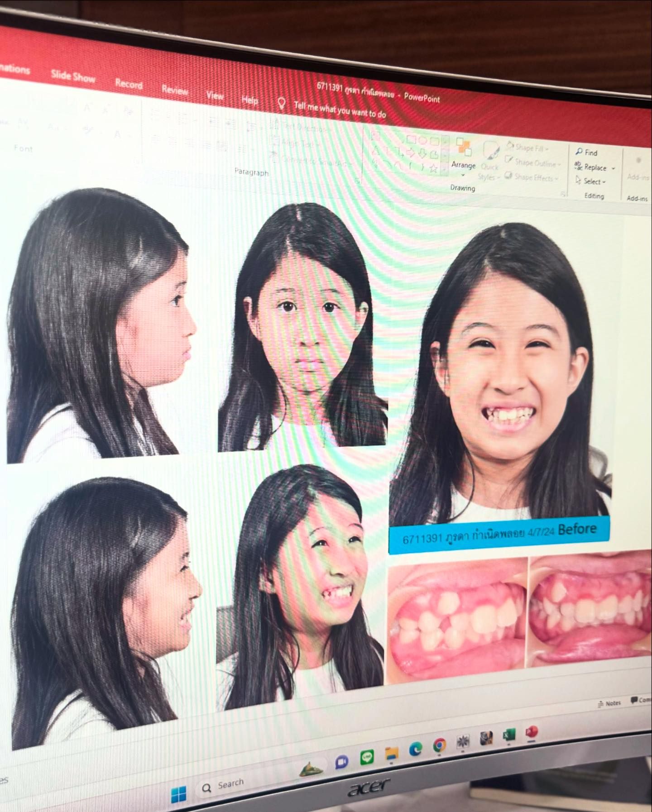This screenshot has height=812, width=652.
Task: Pick the right arrow shape in gallery
Action: click(411, 153)
